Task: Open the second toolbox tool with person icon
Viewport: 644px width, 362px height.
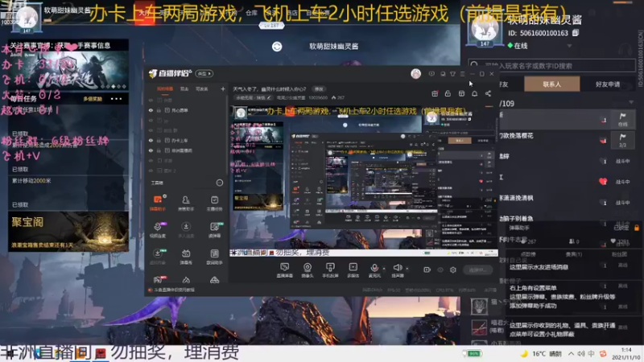Action: [186, 203]
